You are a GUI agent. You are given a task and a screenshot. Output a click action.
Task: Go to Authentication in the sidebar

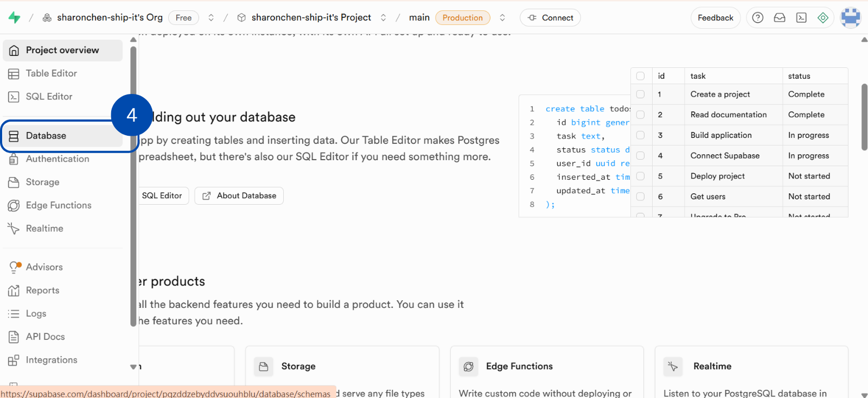coord(57,159)
